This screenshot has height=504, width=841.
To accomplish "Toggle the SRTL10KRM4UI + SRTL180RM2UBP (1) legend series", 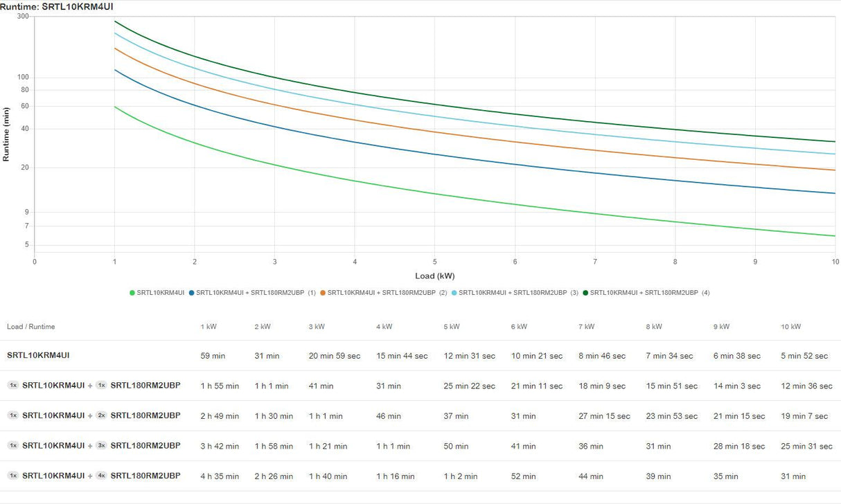I will click(x=256, y=293).
